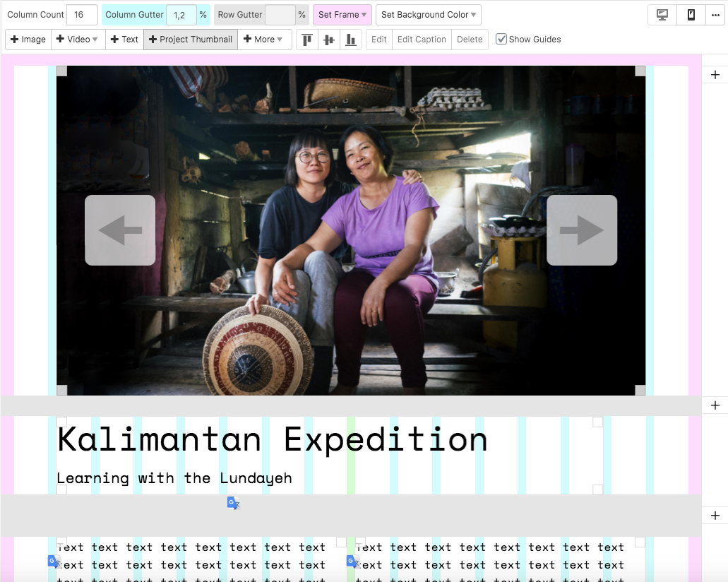
Task: Toggle the Show Guides checkbox
Action: (x=501, y=40)
